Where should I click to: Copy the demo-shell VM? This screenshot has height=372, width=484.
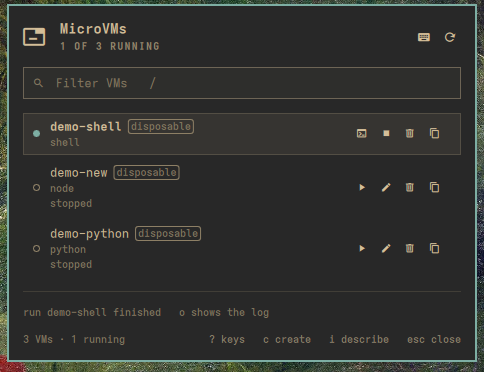[x=434, y=133]
